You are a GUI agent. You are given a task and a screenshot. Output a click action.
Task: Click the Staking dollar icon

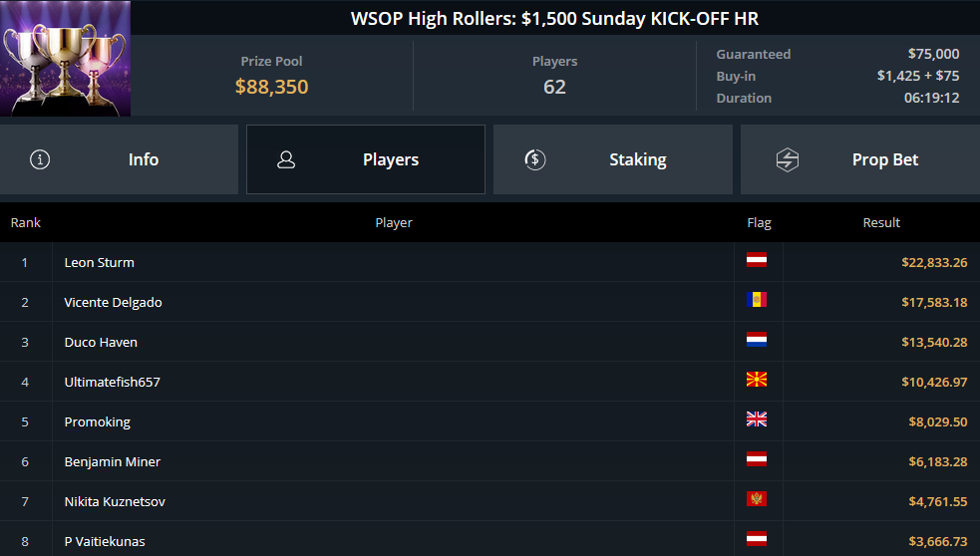click(x=535, y=159)
